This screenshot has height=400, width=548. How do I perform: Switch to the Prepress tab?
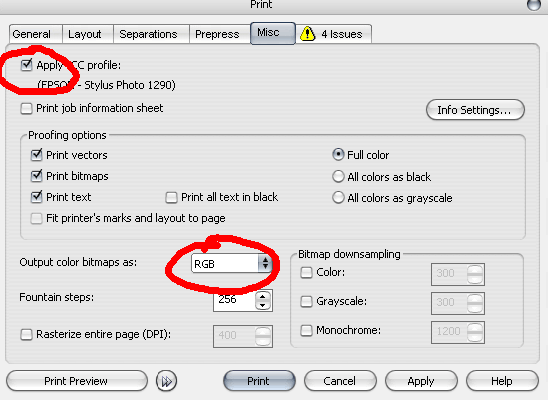pyautogui.click(x=217, y=34)
